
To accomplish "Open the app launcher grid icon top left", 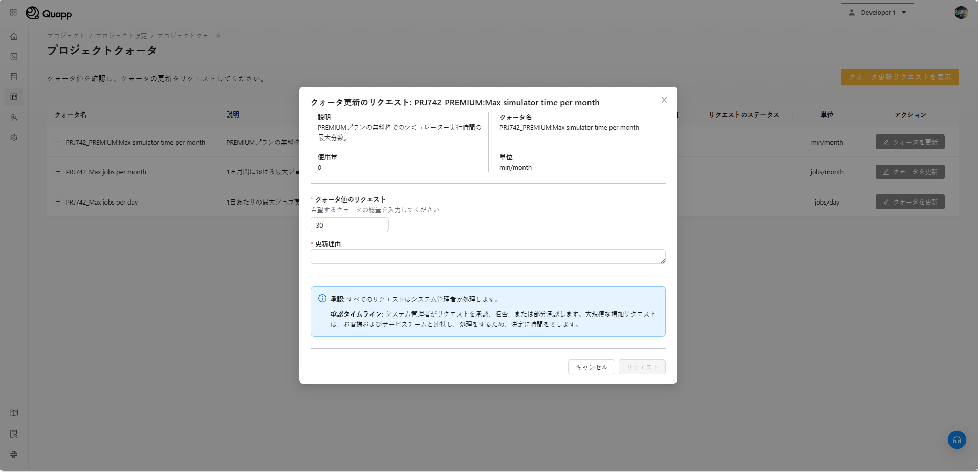I will (13, 12).
